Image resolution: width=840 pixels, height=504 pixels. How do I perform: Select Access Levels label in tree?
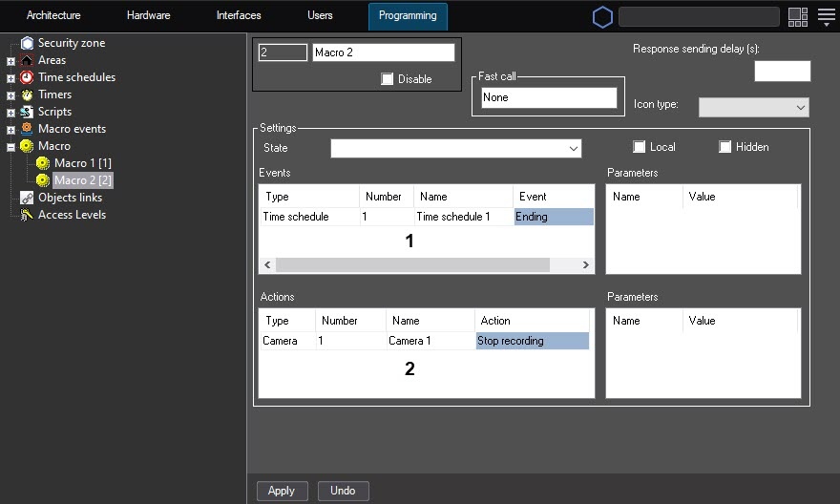72,215
